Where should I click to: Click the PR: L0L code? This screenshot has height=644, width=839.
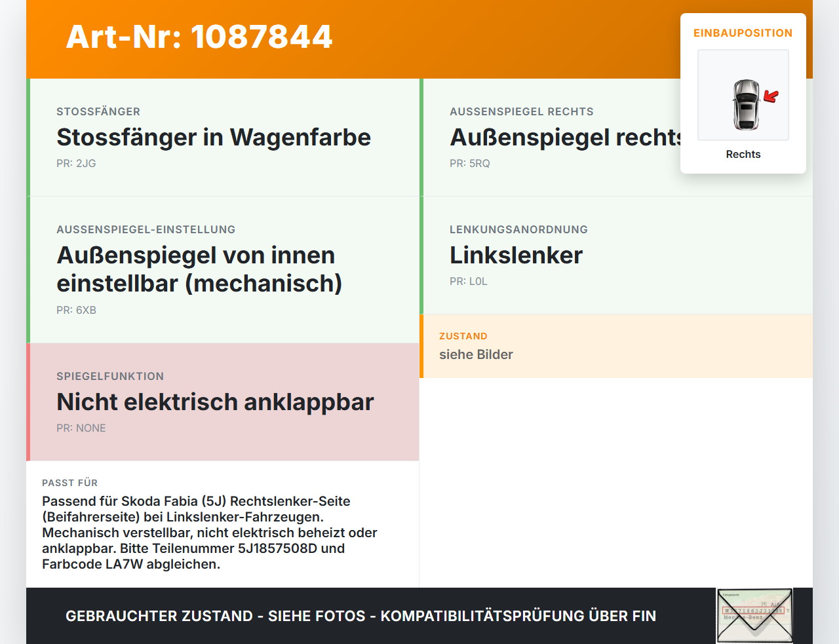coord(469,282)
